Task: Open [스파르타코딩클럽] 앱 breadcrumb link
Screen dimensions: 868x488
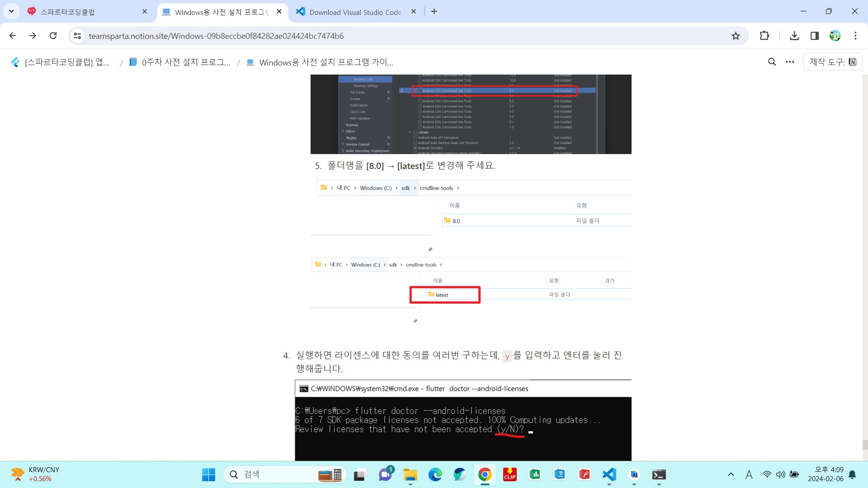Action: tap(60, 62)
